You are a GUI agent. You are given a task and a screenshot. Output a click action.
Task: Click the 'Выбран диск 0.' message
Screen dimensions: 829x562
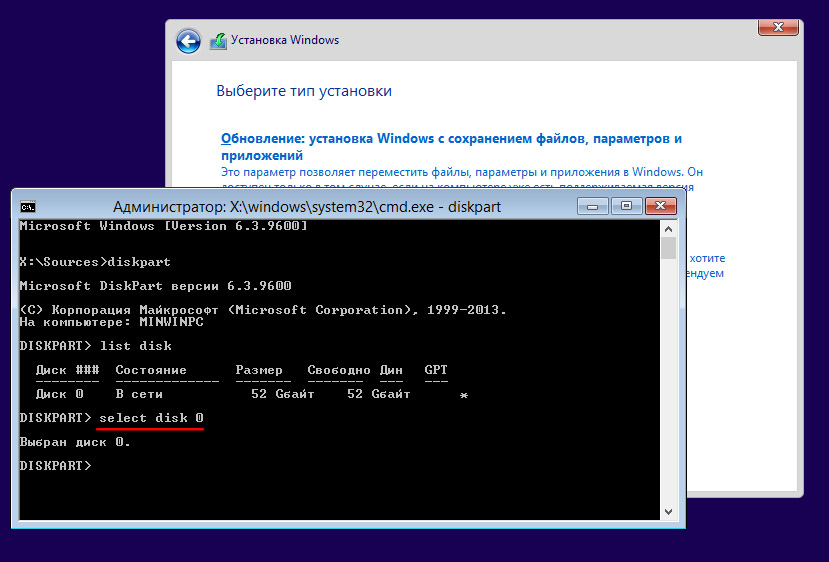tap(75, 442)
